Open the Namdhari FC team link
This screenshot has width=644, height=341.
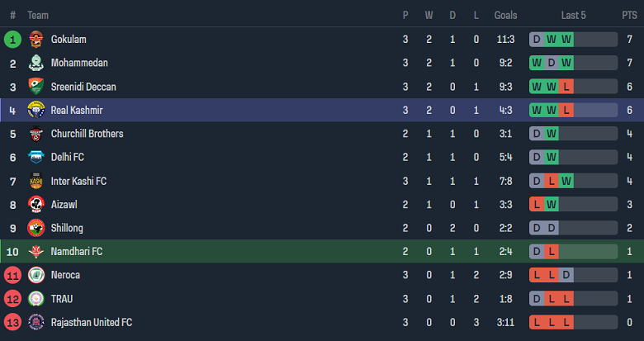click(76, 251)
